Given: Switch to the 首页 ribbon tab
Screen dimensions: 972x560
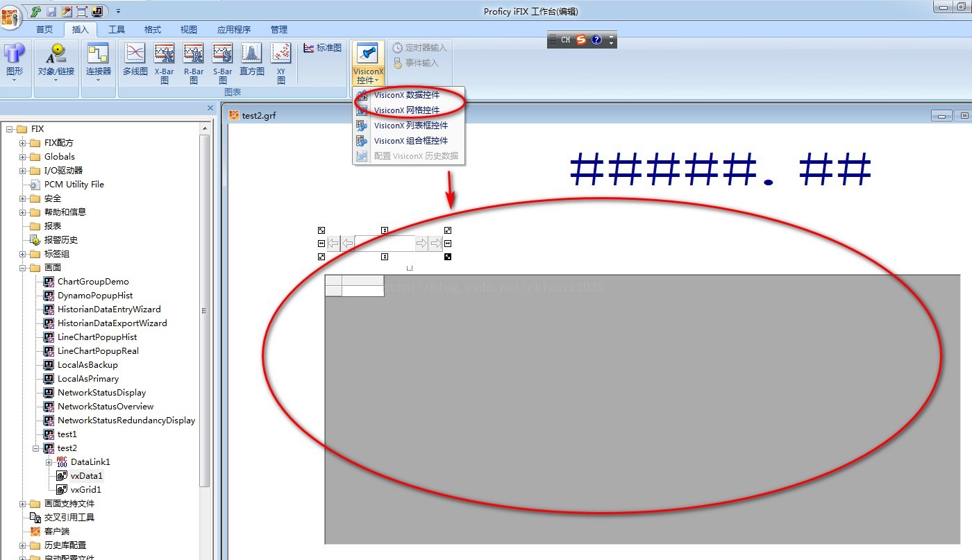Looking at the screenshot, I should (44, 29).
